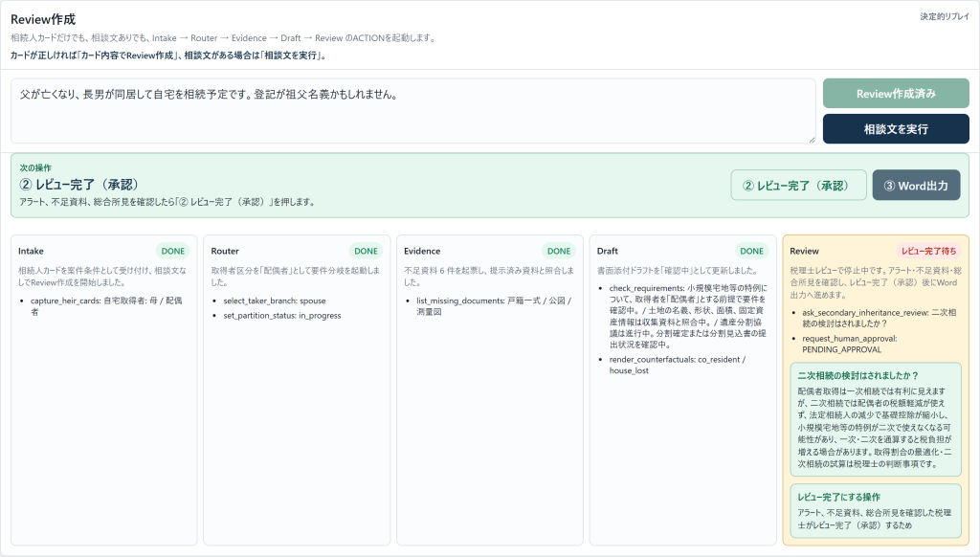Screen dimensions: 980x557
Task: Click the 次の操作 guidance heading
Action: [35, 168]
